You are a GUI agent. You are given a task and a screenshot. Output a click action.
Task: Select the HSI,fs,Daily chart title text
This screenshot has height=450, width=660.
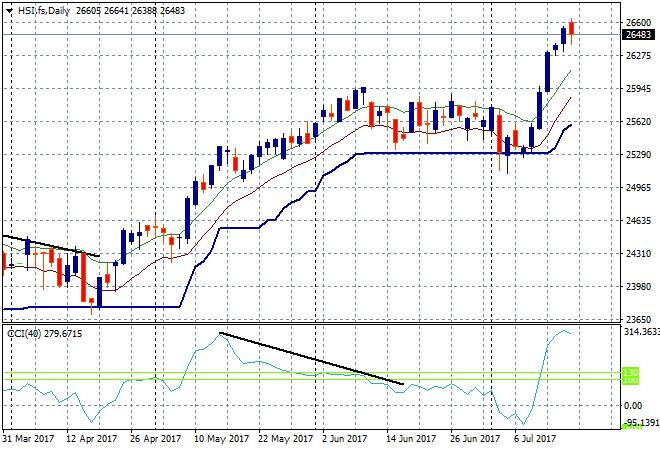coord(44,11)
